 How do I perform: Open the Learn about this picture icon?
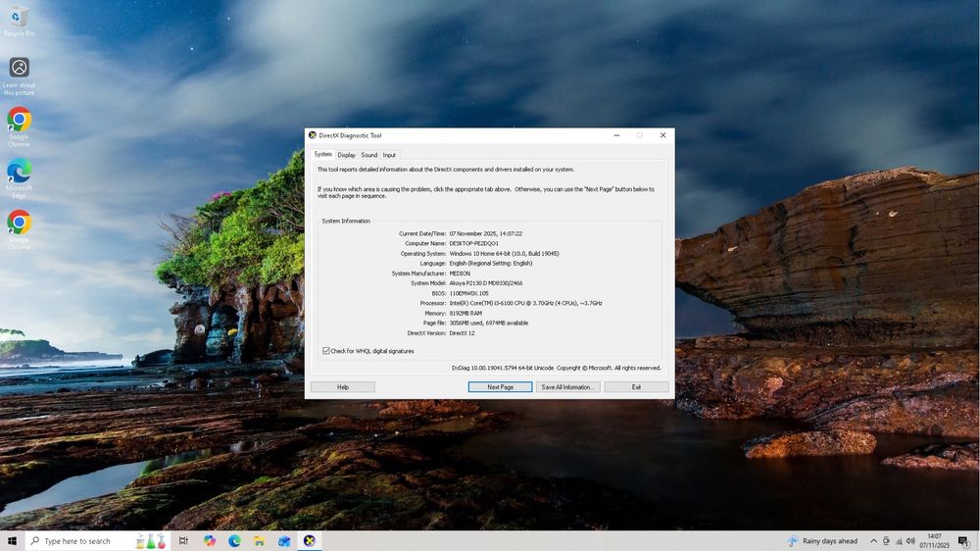point(19,76)
